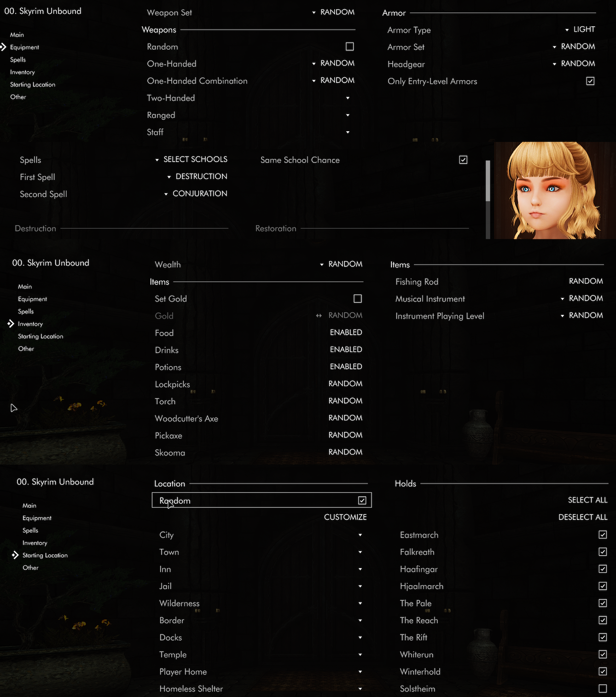Expand the Player Home dropdown
The width and height of the screenshot is (616, 697).
click(360, 672)
